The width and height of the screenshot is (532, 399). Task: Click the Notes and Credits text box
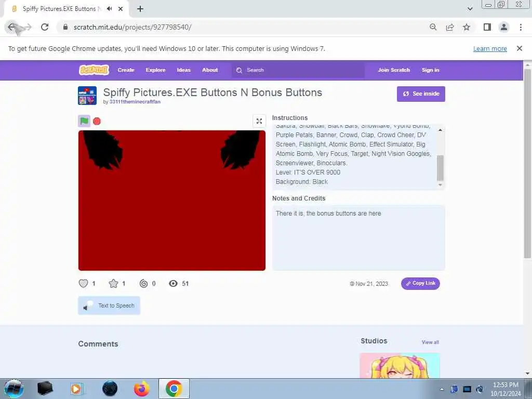358,238
